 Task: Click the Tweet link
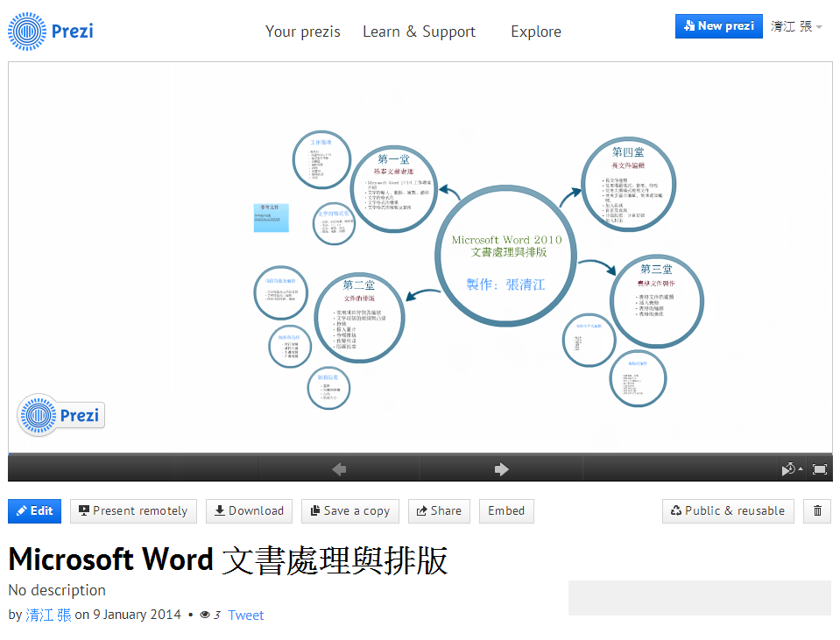pyautogui.click(x=246, y=615)
